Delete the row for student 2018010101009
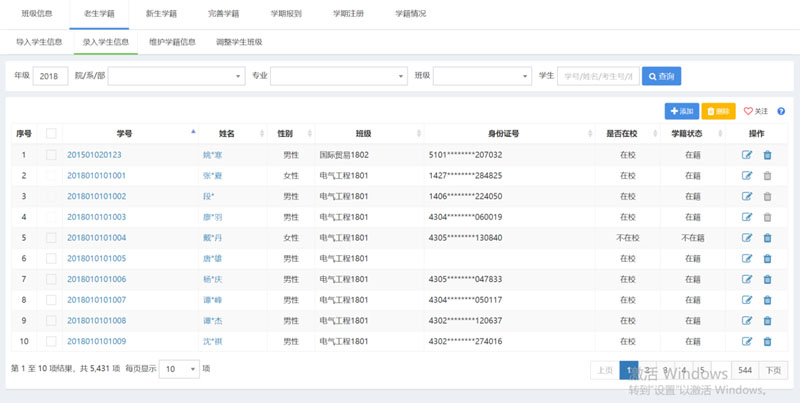 (768, 342)
